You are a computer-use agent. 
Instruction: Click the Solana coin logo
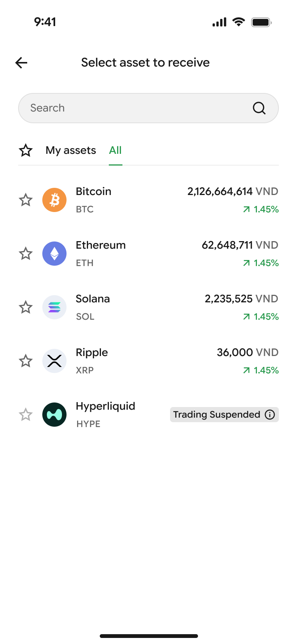[x=54, y=307]
